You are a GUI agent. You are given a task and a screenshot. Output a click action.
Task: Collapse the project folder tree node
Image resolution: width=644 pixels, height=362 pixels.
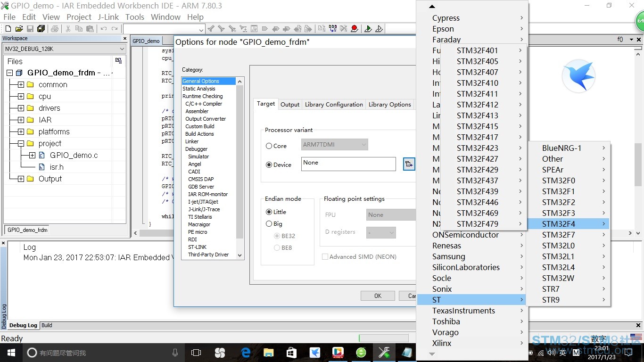click(x=21, y=143)
